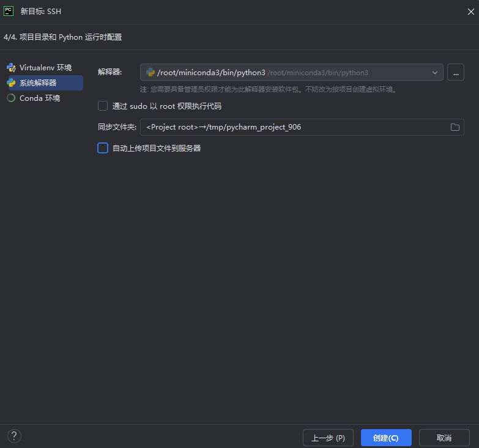
Task: Select 系统解释器 option
Action: point(45,83)
